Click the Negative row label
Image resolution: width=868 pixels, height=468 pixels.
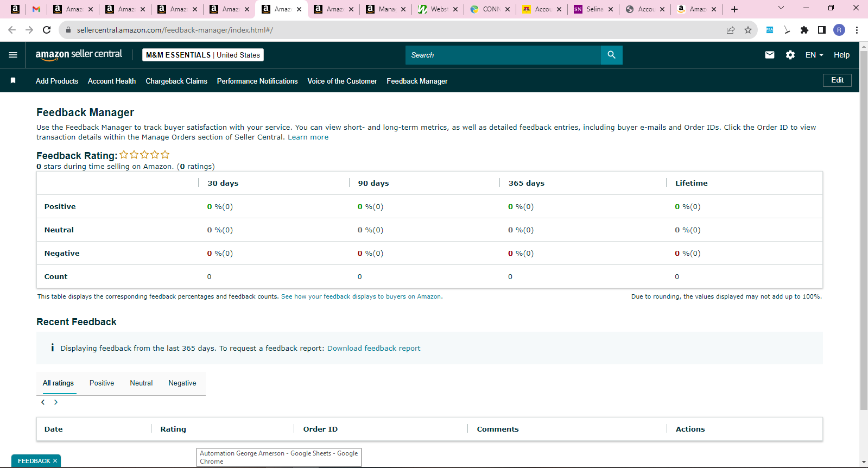62,253
